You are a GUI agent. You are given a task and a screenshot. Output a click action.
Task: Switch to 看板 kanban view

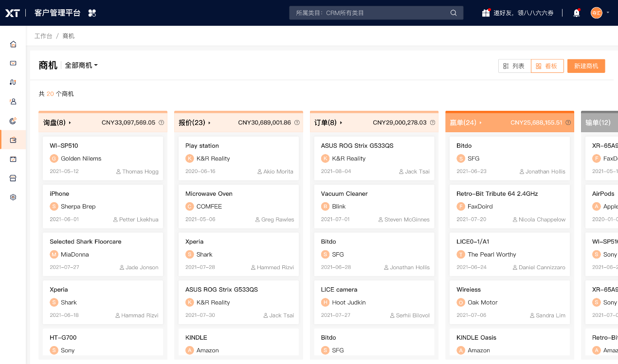(x=547, y=66)
